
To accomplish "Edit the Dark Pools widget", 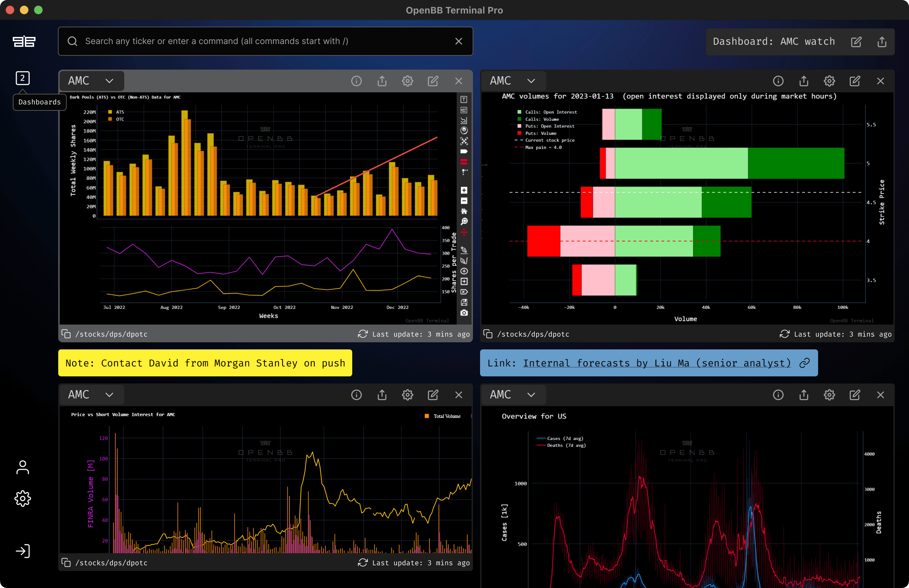I will [x=433, y=81].
